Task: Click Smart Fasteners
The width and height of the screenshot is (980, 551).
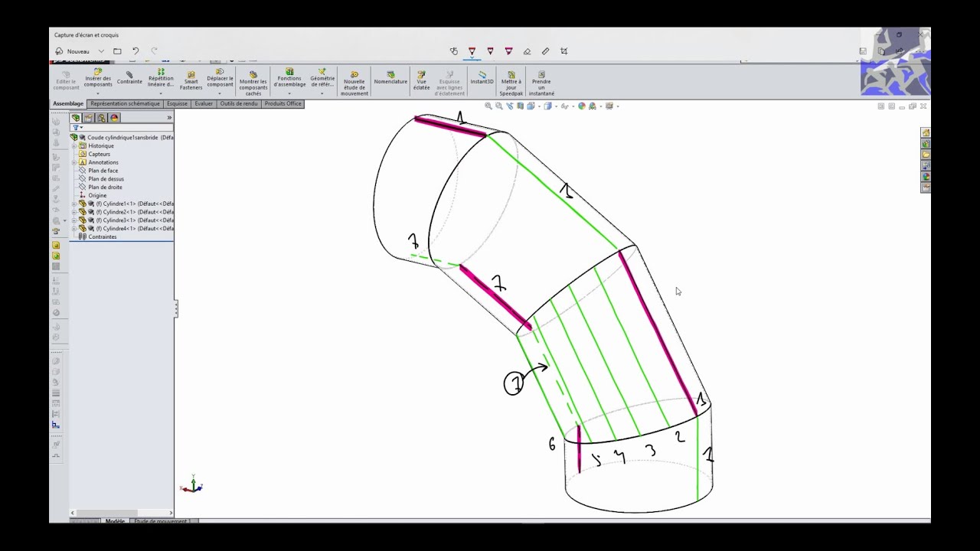Action: coord(191,80)
